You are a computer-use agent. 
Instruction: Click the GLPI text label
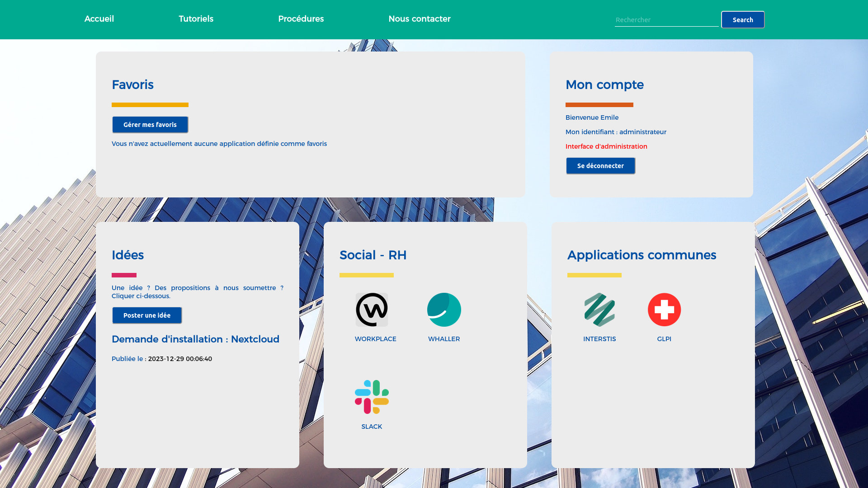coord(664,339)
